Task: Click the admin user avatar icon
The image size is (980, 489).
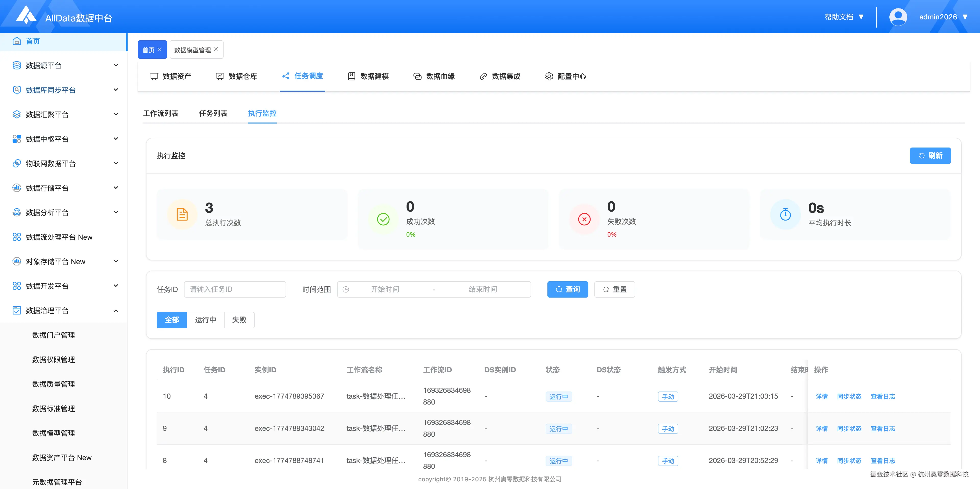Action: (898, 17)
